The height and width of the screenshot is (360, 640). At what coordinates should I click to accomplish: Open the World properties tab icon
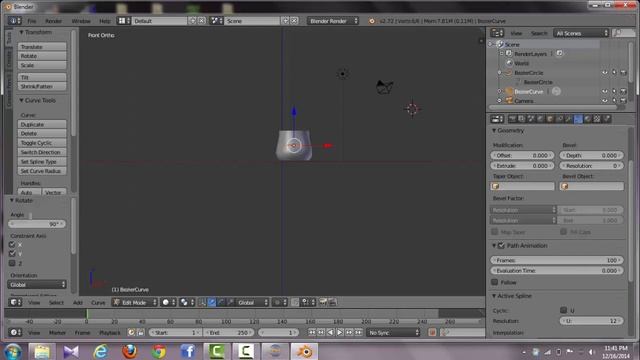tap(540, 119)
